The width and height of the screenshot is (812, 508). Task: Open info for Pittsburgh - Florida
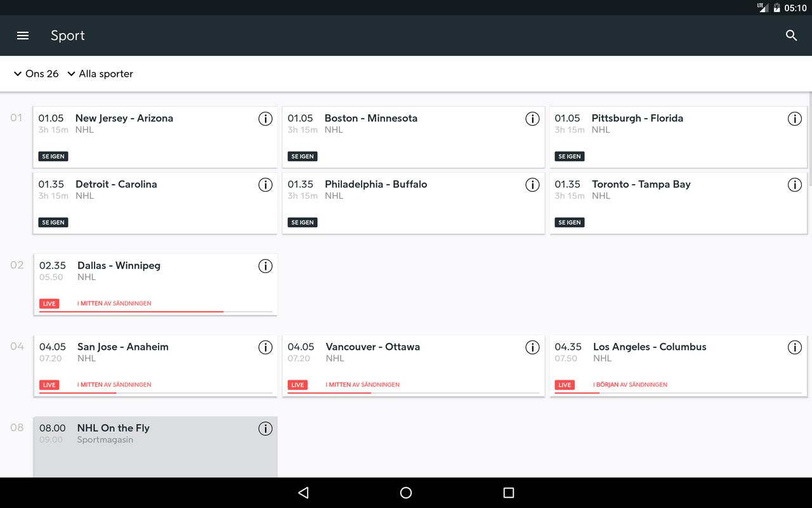click(794, 119)
